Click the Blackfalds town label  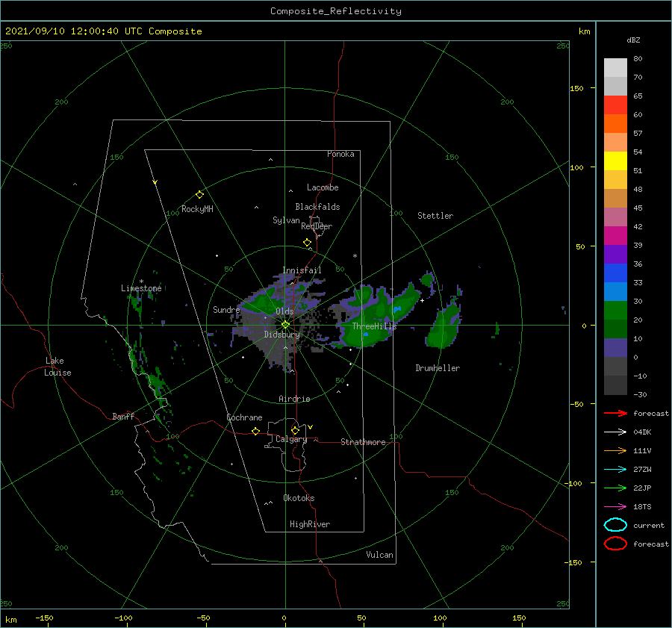tap(317, 207)
